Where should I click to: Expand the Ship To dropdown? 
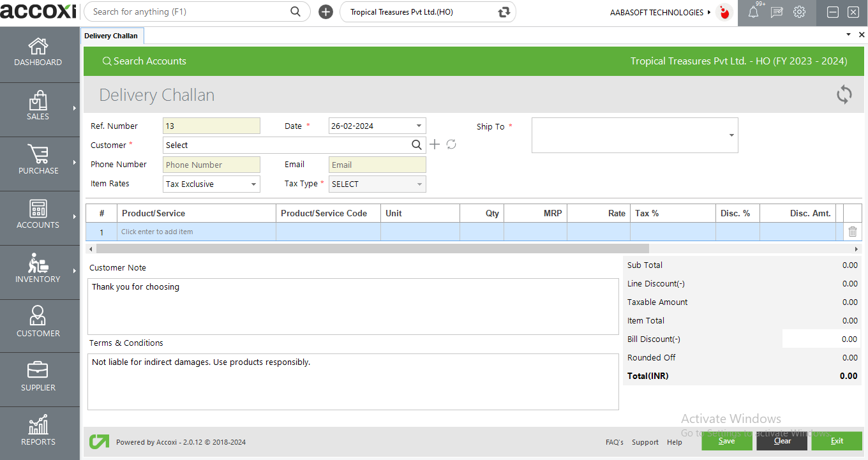731,135
